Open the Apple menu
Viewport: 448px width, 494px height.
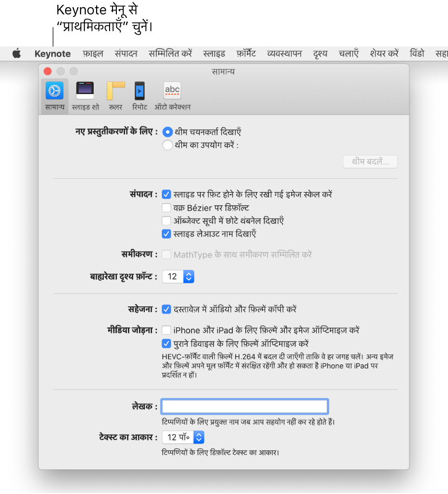pos(17,54)
